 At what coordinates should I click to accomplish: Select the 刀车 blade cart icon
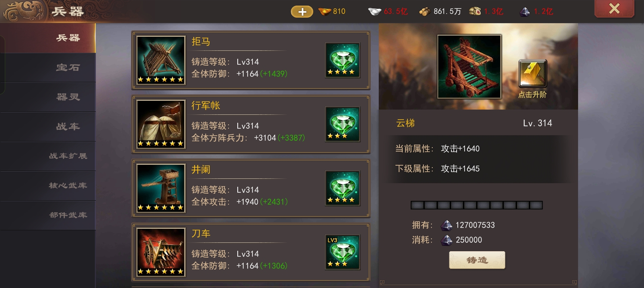pyautogui.click(x=161, y=252)
